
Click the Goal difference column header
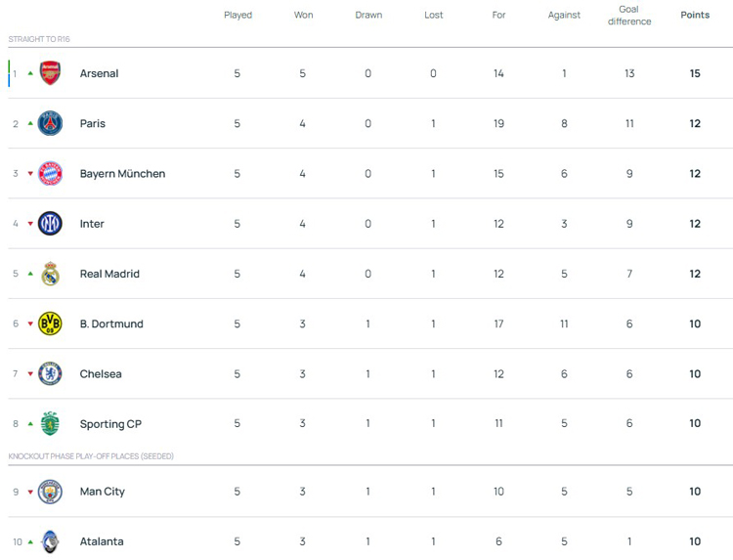pos(629,16)
